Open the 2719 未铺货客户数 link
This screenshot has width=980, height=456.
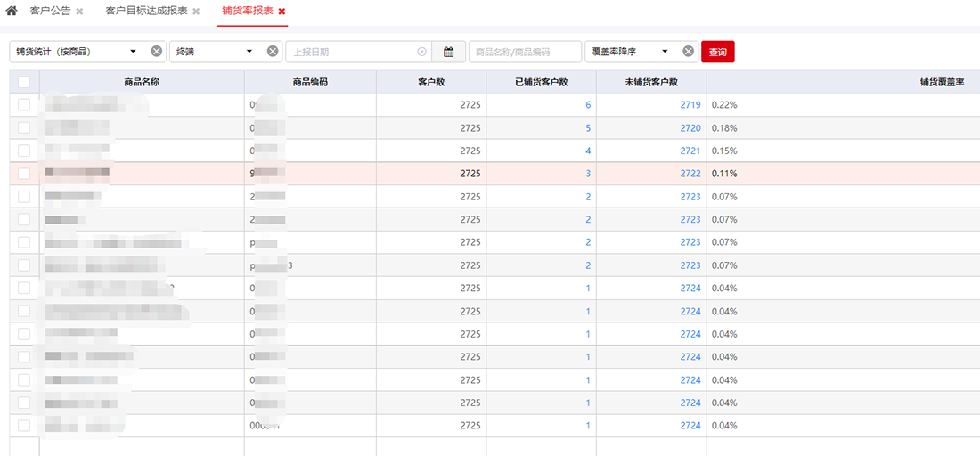pyautogui.click(x=690, y=105)
